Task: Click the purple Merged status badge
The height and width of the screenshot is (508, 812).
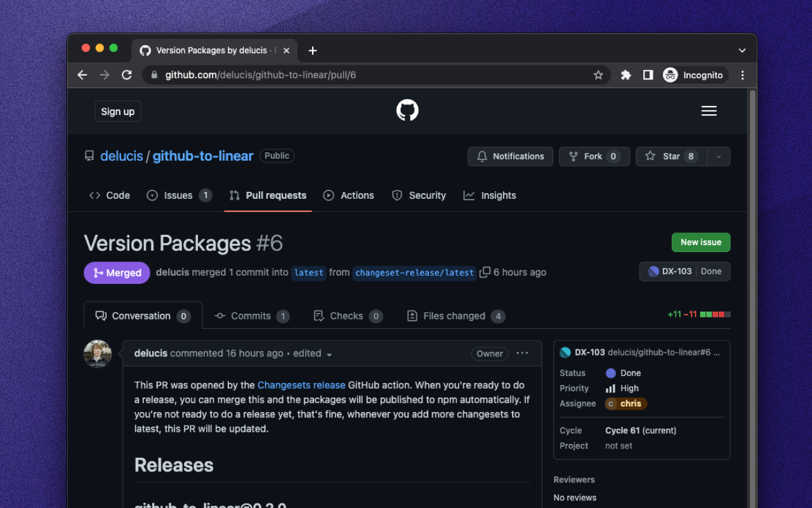Action: pos(117,272)
